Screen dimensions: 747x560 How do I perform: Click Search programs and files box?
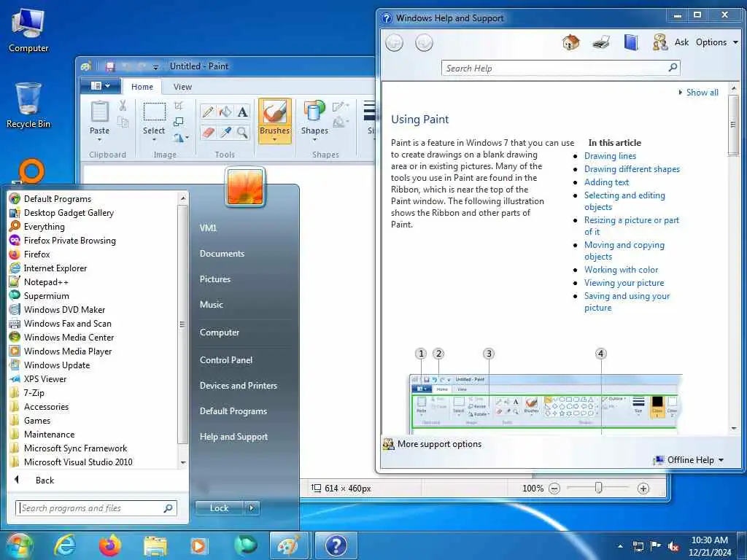pos(96,508)
